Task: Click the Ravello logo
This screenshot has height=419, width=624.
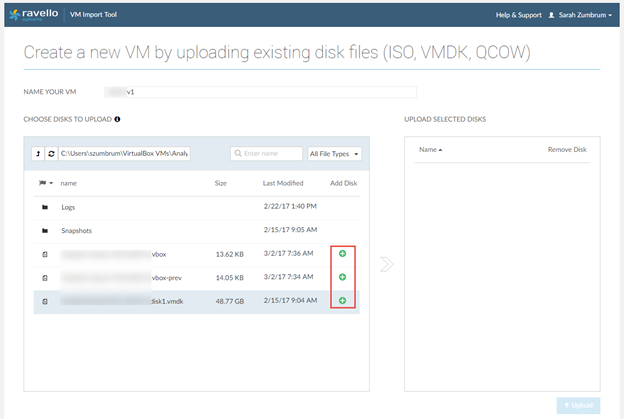Action: 33,15
